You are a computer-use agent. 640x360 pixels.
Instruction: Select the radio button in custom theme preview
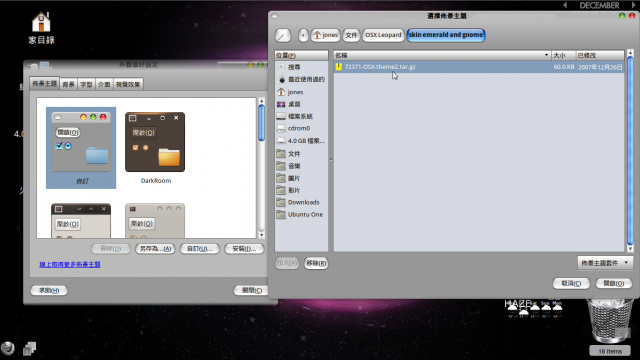click(x=68, y=146)
